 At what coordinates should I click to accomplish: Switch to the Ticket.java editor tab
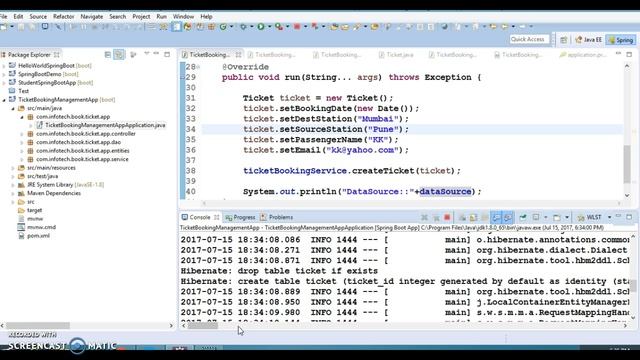(x=396, y=54)
